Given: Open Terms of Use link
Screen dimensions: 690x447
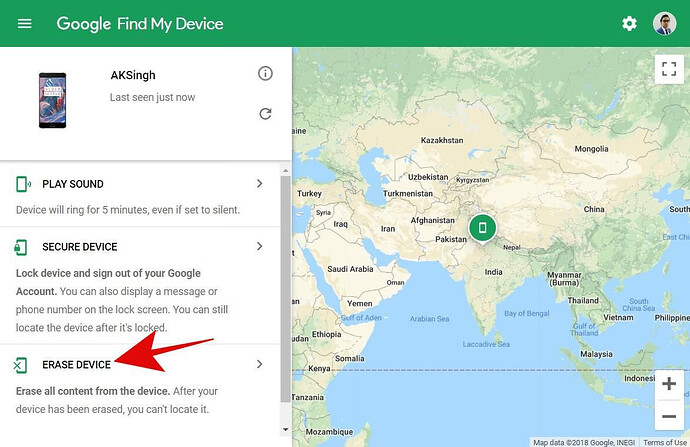Looking at the screenshot, I should (x=664, y=442).
